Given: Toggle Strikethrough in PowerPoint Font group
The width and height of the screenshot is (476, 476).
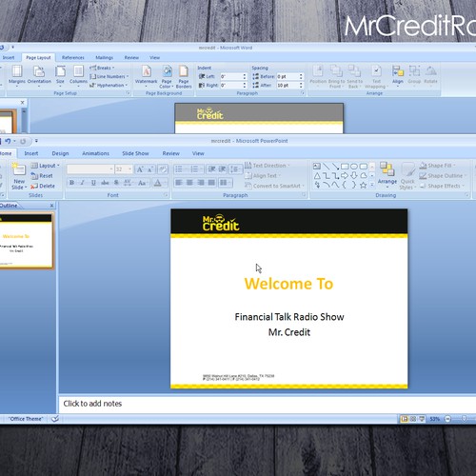Looking at the screenshot, I should click(x=105, y=183).
